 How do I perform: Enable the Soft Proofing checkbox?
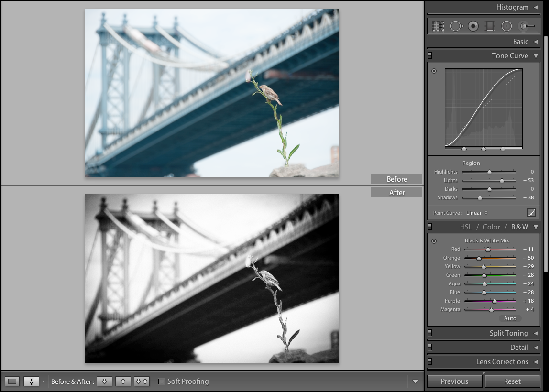(x=161, y=381)
